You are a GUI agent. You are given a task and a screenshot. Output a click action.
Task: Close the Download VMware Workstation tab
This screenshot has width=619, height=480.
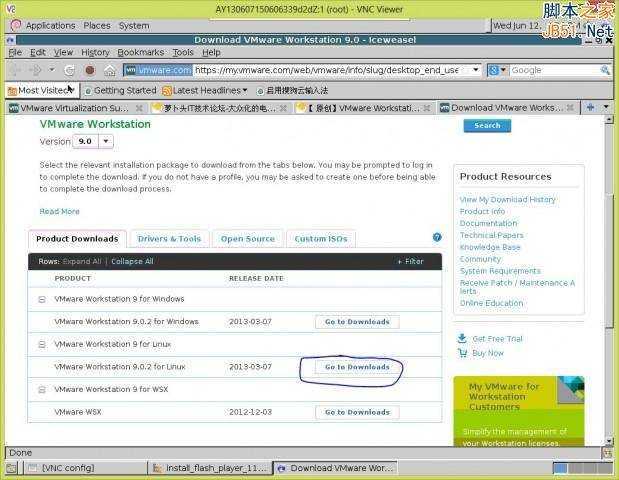(x=570, y=108)
